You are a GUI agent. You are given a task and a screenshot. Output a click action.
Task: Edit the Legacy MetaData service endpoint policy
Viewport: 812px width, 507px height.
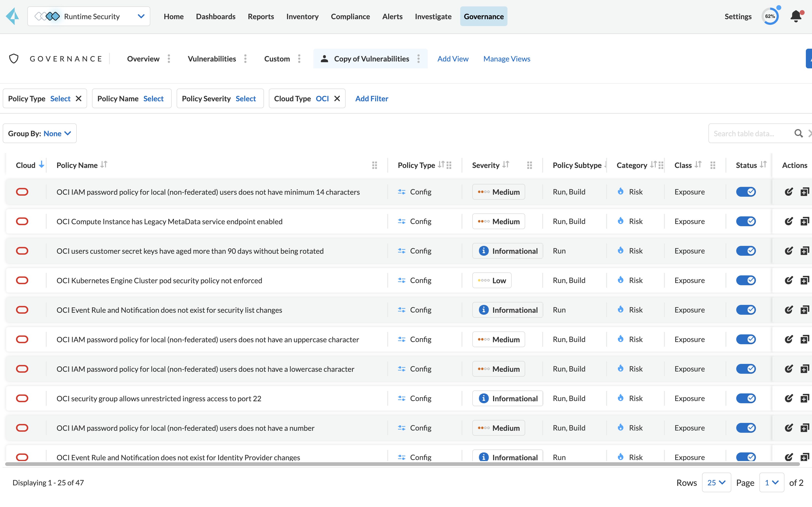[x=789, y=221]
